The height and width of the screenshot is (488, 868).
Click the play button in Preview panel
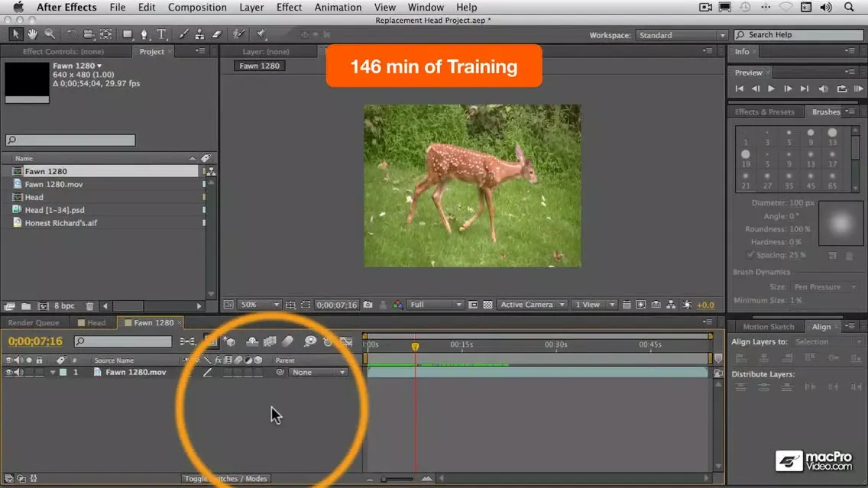click(771, 89)
